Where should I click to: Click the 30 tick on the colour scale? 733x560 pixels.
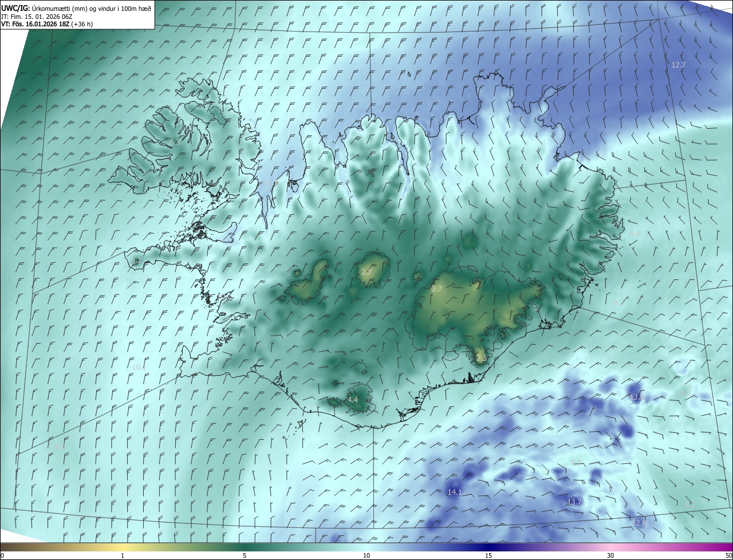[x=610, y=555]
